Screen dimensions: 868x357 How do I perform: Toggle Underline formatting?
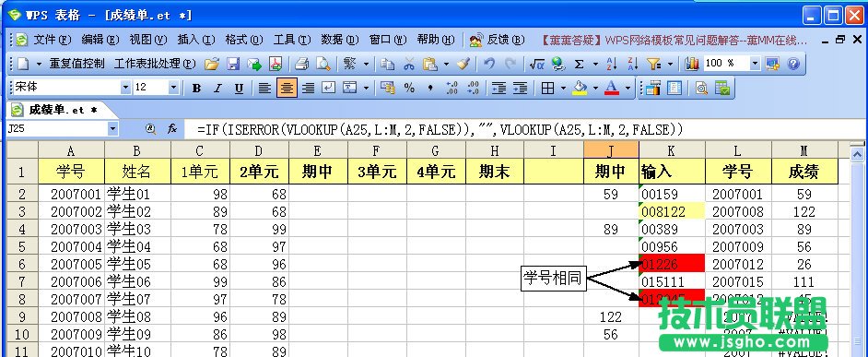(240, 88)
